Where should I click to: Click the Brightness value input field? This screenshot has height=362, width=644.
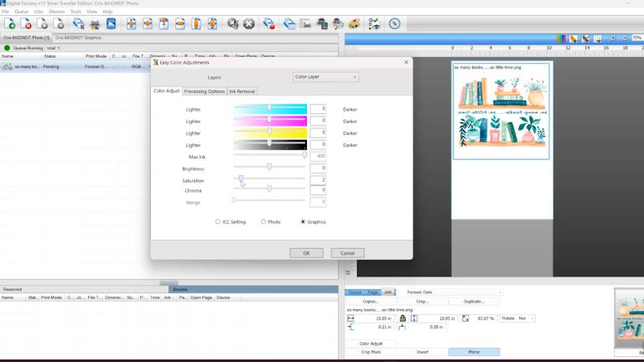318,168
